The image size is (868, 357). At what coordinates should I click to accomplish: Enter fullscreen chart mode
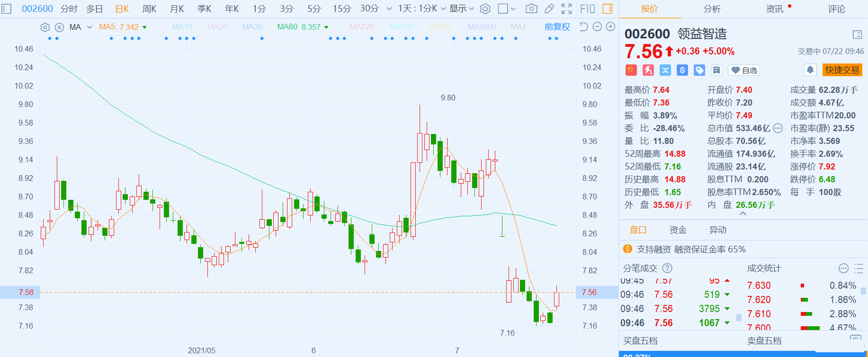[566, 9]
